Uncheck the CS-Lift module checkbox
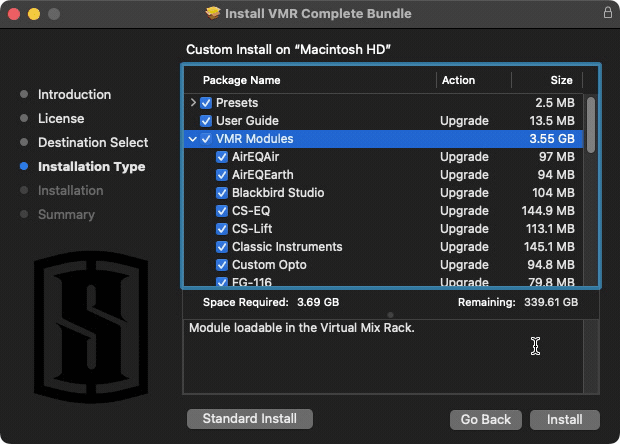The image size is (620, 444). pyautogui.click(x=222, y=229)
